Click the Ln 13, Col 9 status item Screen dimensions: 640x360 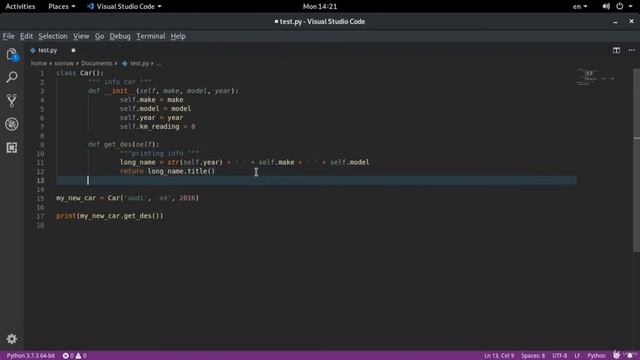click(x=499, y=356)
